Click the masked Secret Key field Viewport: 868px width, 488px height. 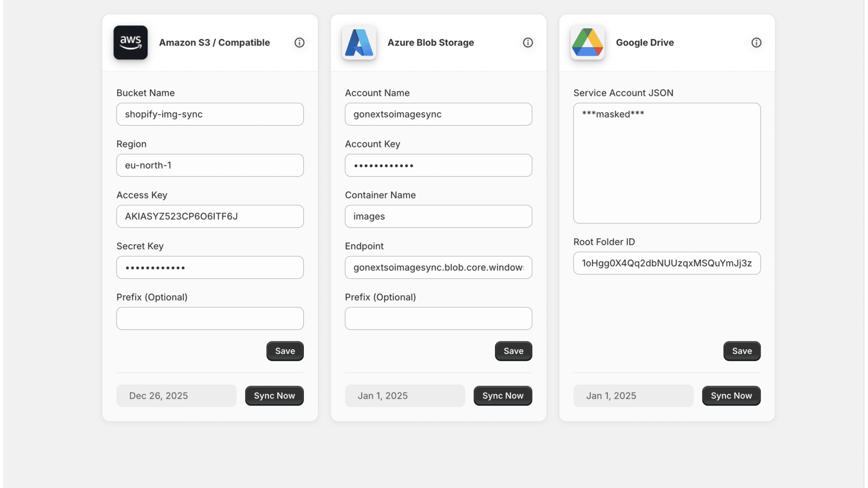[x=210, y=267]
